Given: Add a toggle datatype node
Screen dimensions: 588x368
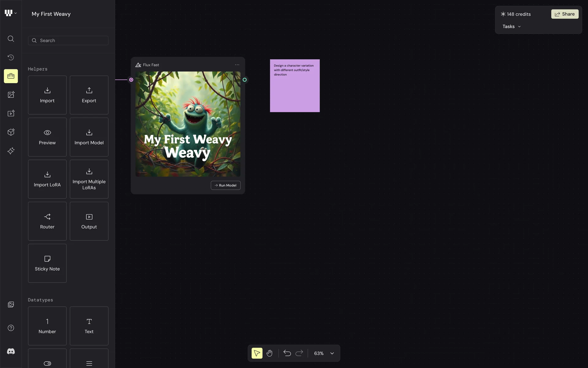Looking at the screenshot, I should point(47,362).
